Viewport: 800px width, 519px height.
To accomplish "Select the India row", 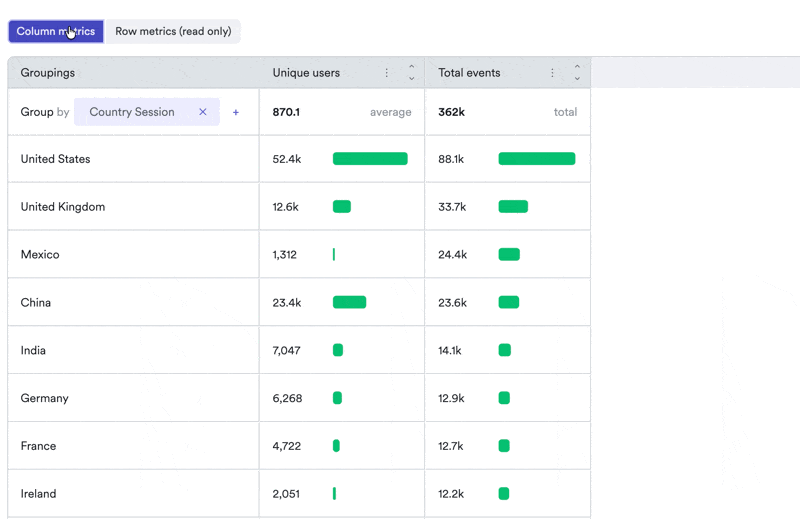I will [x=299, y=350].
